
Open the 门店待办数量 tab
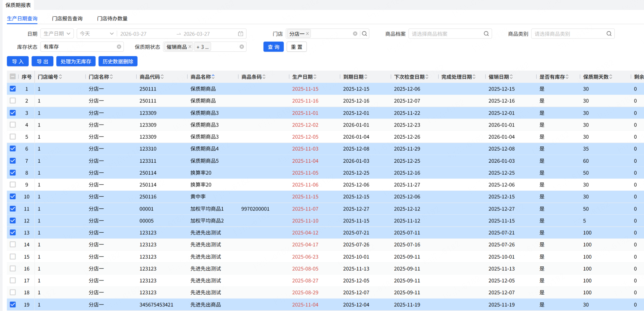pyautogui.click(x=112, y=19)
